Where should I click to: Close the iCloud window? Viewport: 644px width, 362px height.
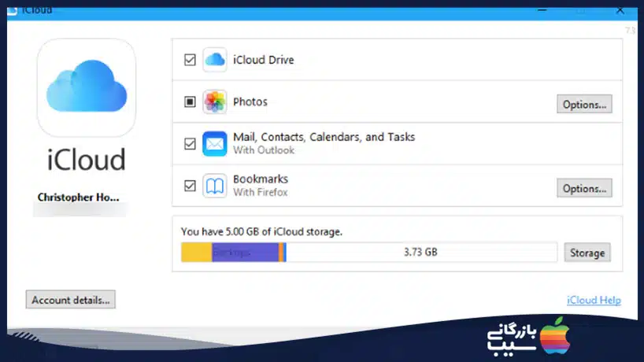[620, 10]
